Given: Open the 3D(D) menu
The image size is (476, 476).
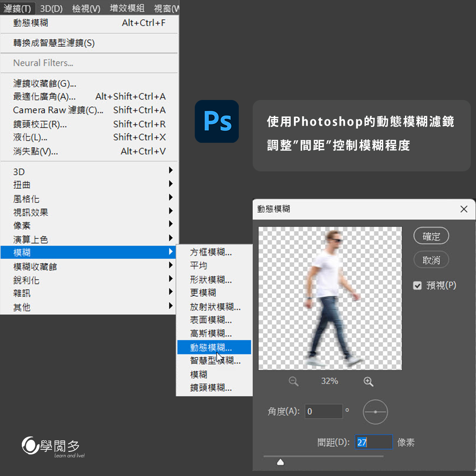Looking at the screenshot, I should point(51,8).
